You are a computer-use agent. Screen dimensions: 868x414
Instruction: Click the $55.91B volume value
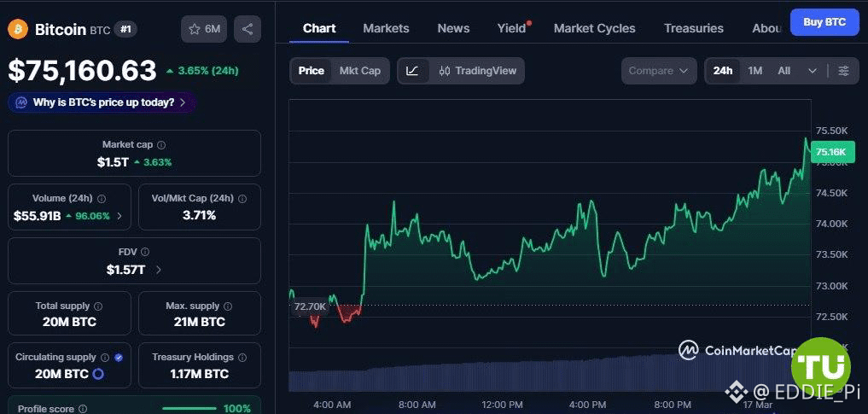[x=37, y=216]
